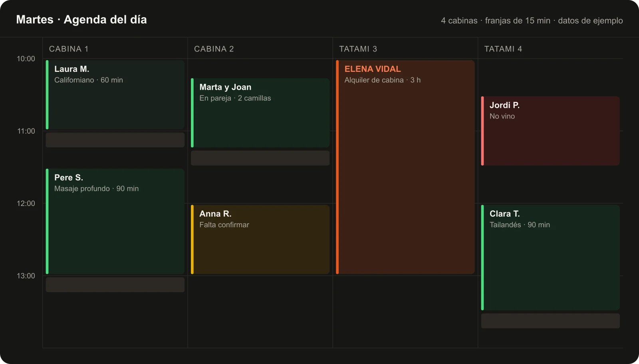Screen dimensions: 639x364
Task: Click the CABINA 1 column header
Action: pyautogui.click(x=69, y=49)
